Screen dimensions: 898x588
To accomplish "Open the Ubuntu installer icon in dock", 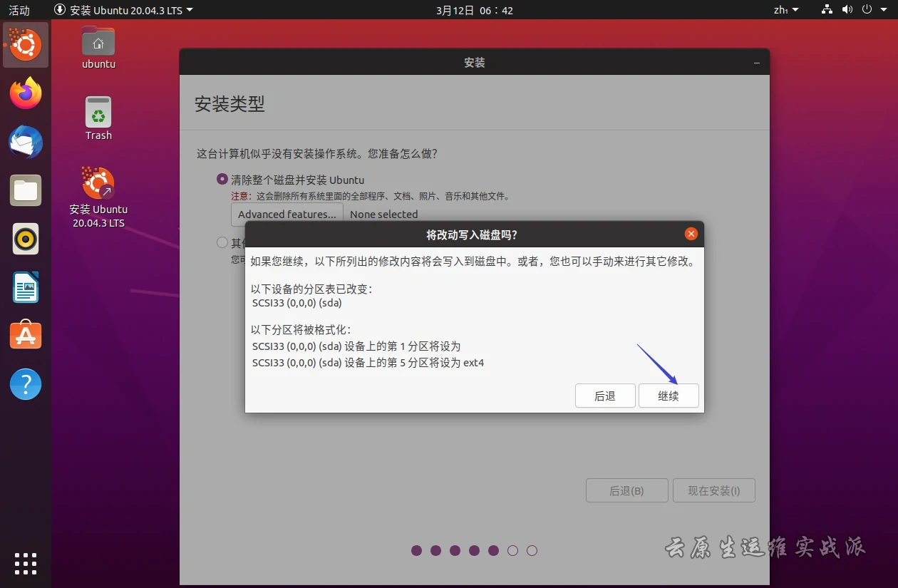I will (26, 46).
